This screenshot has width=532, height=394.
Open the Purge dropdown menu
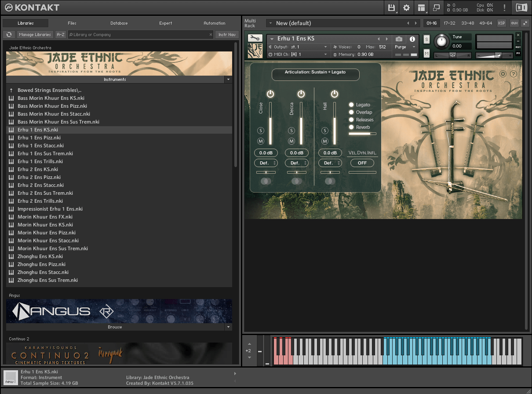pos(405,47)
